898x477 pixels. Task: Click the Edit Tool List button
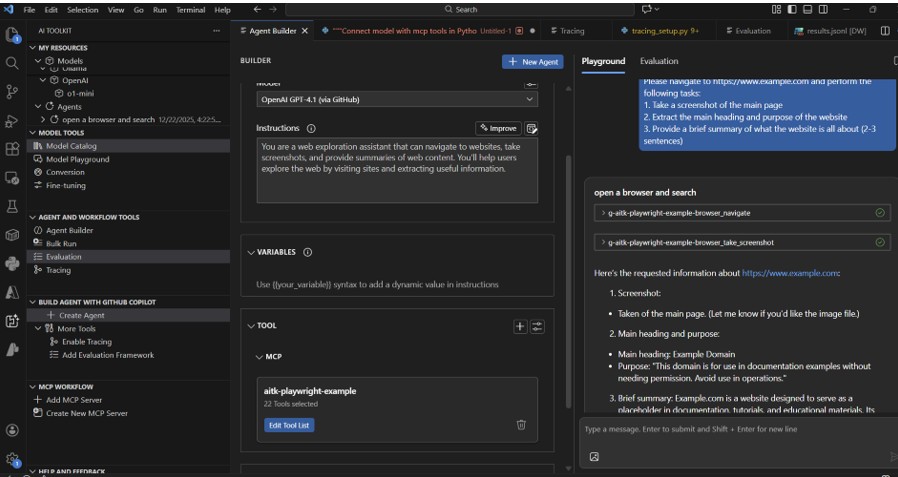pyautogui.click(x=289, y=425)
